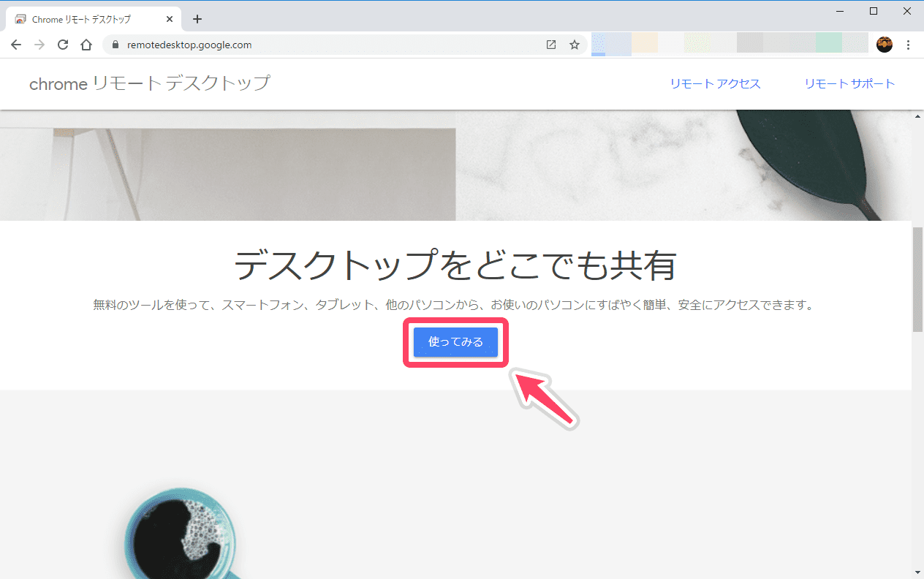Open the Chrome profile avatar

point(885,45)
